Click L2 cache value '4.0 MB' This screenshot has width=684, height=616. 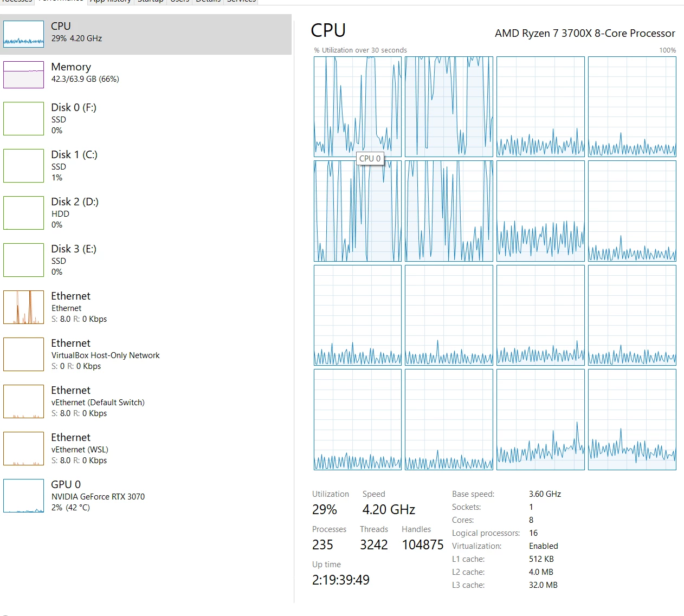541,572
